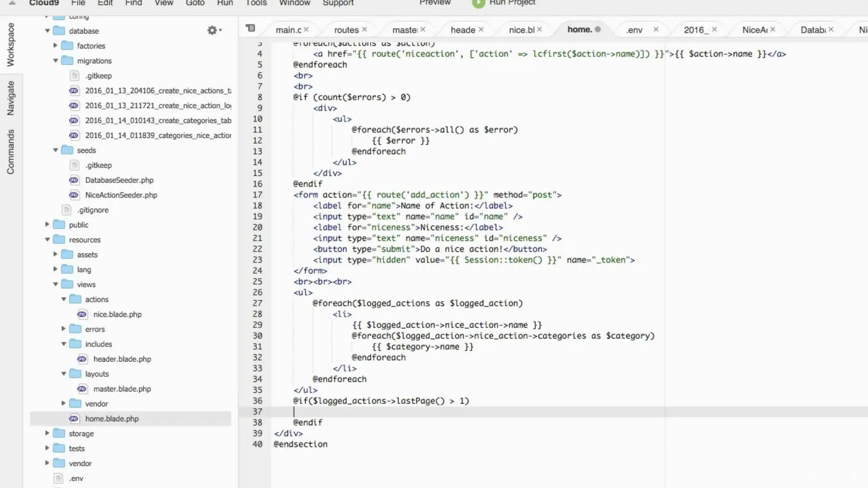Screen dimensions: 868x488
Task: Click line number 17 in gutter
Action: click(x=257, y=195)
